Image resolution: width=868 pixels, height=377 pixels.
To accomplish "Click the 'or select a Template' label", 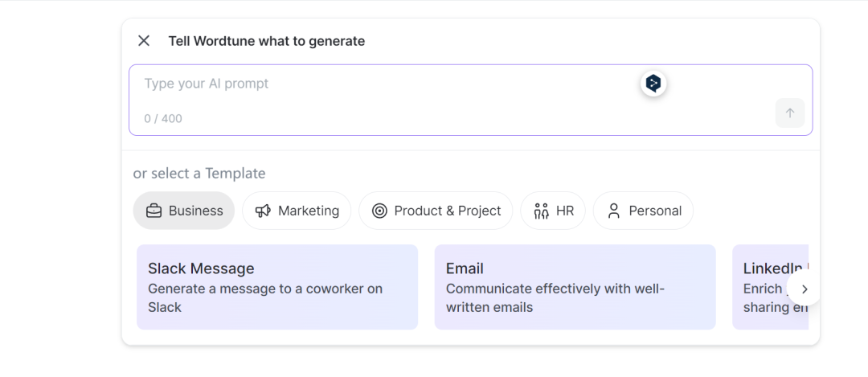I will coord(199,174).
